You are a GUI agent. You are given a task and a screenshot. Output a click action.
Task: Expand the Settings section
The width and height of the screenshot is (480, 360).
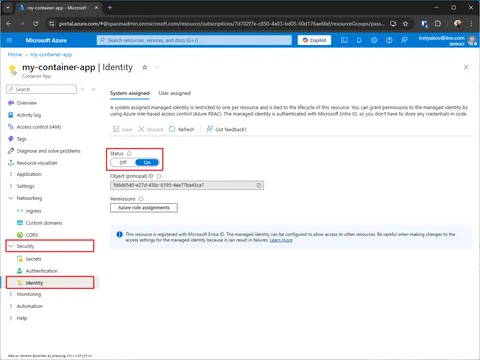(x=11, y=186)
